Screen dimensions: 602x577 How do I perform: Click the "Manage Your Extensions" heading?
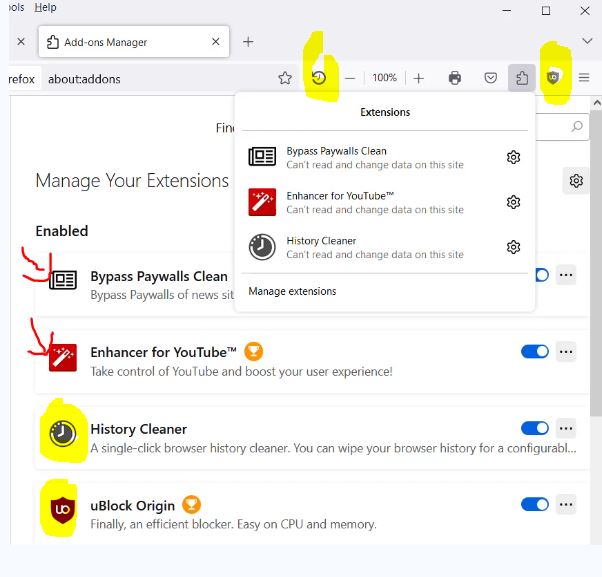pyautogui.click(x=132, y=180)
